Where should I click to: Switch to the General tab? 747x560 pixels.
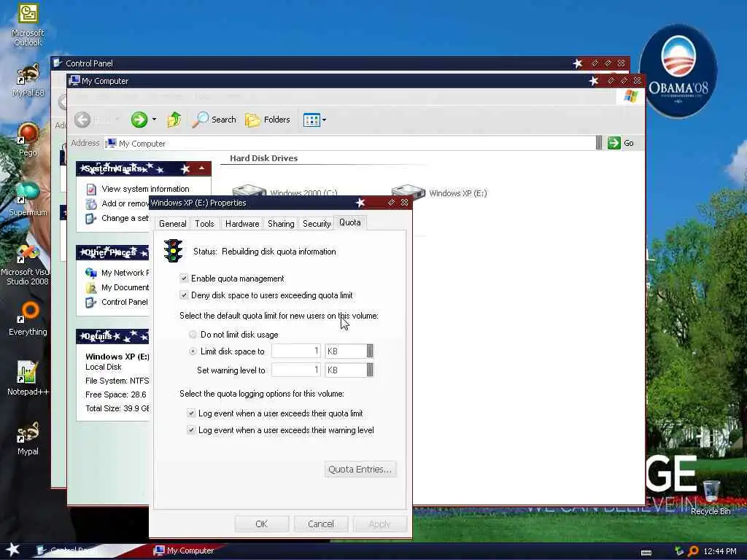pos(172,224)
